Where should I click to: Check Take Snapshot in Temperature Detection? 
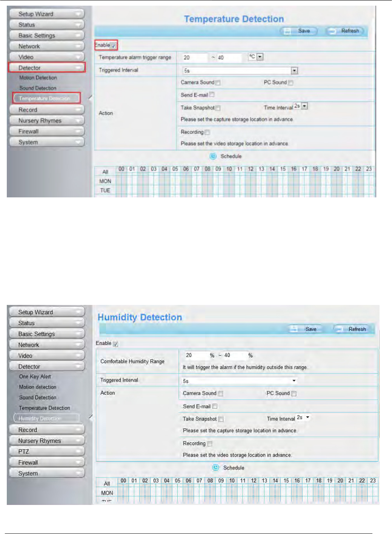(218, 108)
